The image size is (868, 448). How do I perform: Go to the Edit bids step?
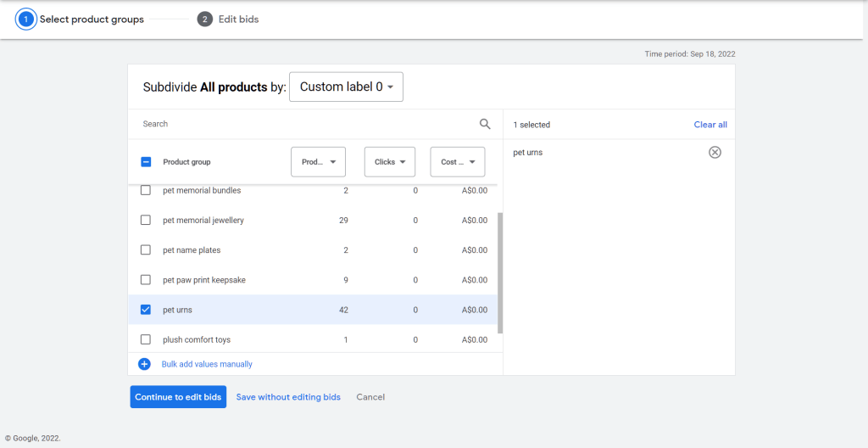pos(238,19)
